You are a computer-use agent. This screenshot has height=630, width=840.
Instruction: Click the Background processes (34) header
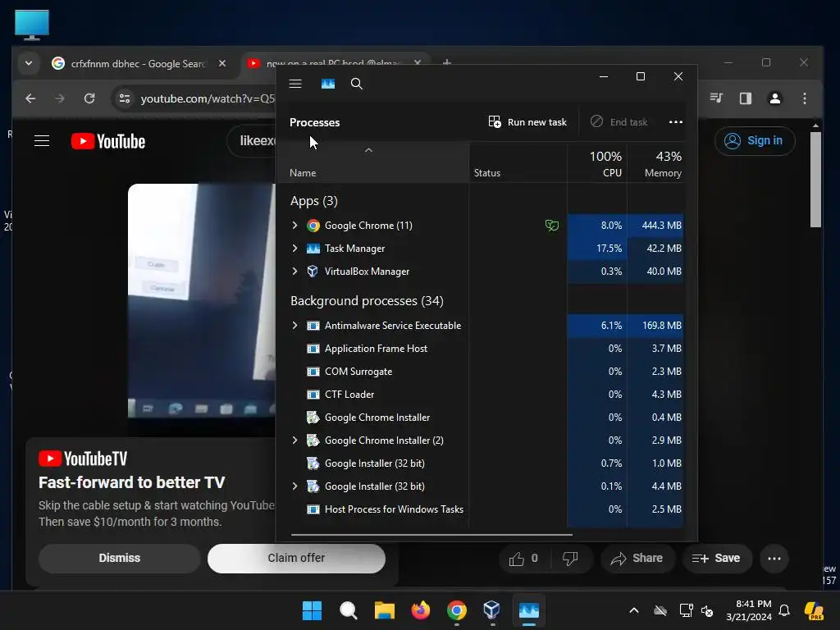(x=367, y=301)
